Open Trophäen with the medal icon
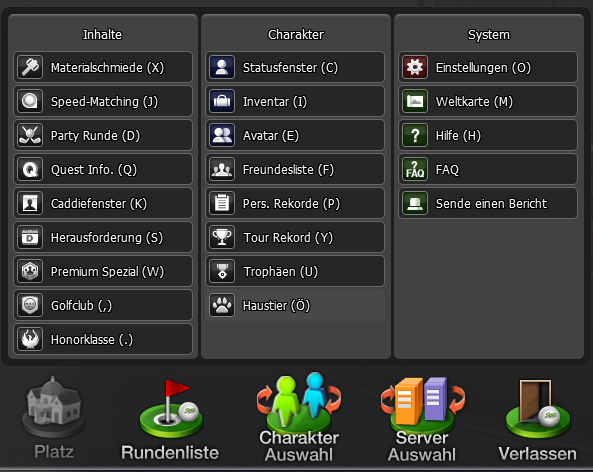The width and height of the screenshot is (593, 472). click(x=222, y=272)
